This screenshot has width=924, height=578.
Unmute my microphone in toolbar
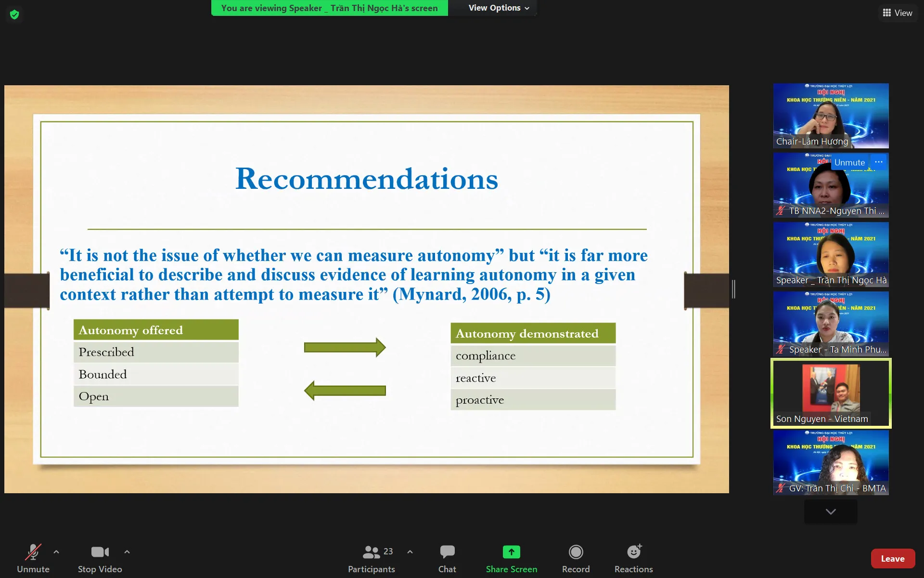click(33, 552)
